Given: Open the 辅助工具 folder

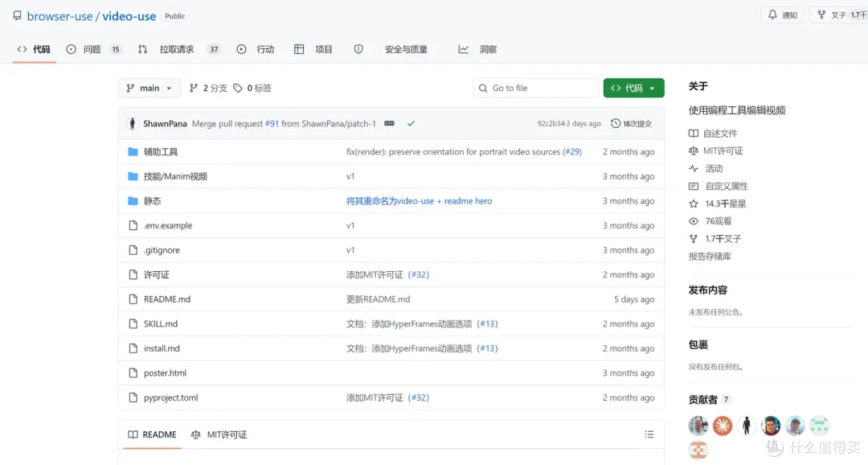Looking at the screenshot, I should pyautogui.click(x=161, y=152).
